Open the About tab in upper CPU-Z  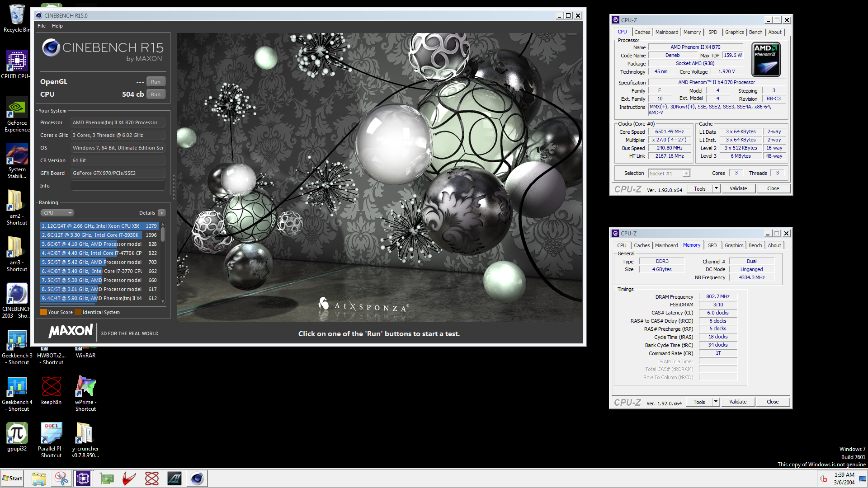click(x=775, y=32)
